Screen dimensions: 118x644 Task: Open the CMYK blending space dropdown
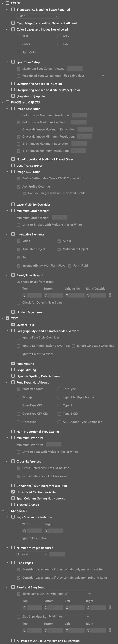(x=38, y=16)
